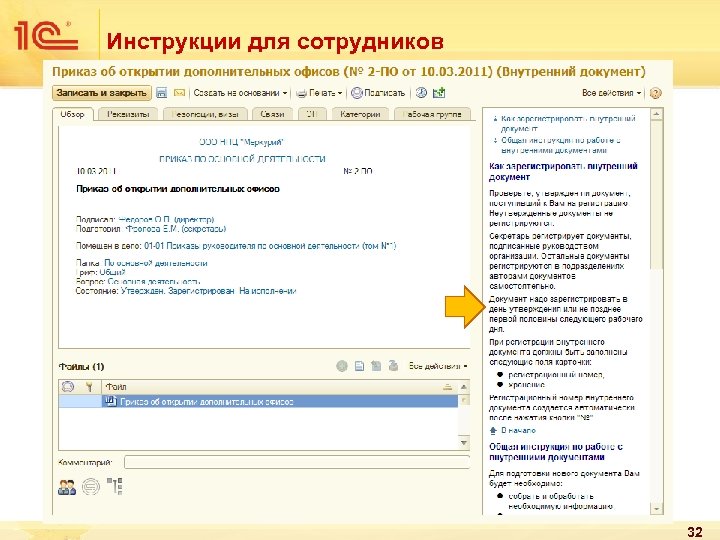This screenshot has width=720, height=540.
Task: Click the sort indicator in Файл column header
Action: [447, 387]
